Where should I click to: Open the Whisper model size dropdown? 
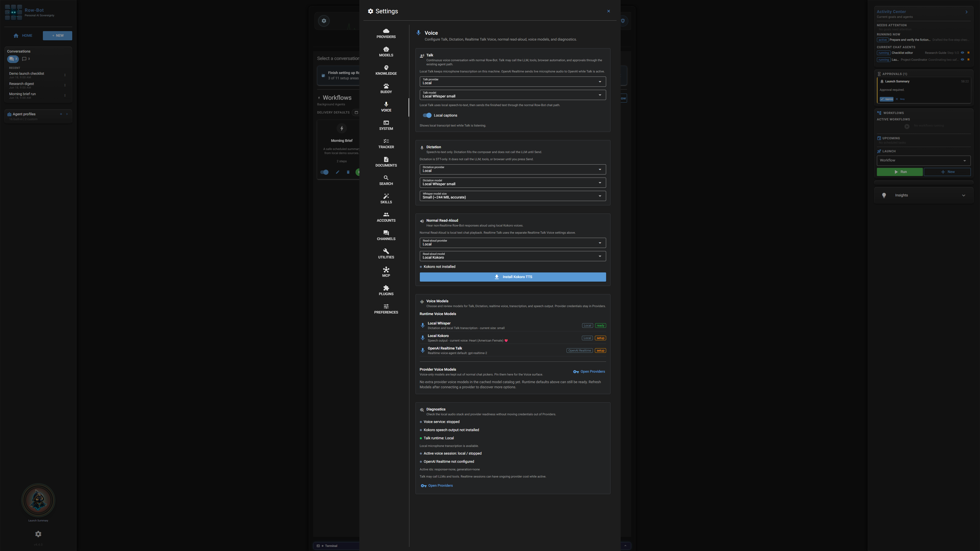point(512,196)
